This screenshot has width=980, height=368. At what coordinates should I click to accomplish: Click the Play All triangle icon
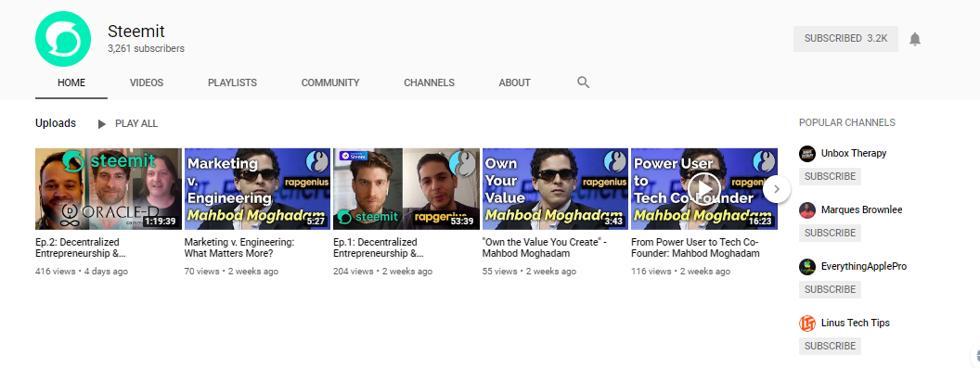coord(102,123)
